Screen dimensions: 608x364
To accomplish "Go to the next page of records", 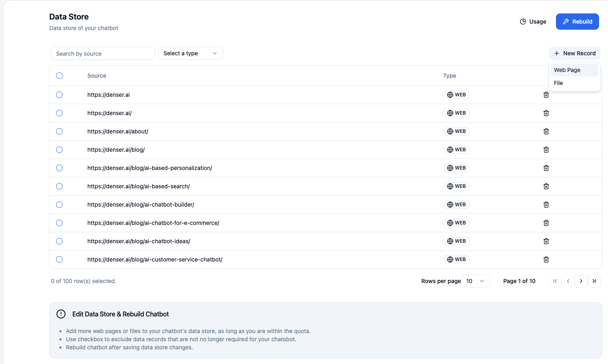I will [x=581, y=281].
